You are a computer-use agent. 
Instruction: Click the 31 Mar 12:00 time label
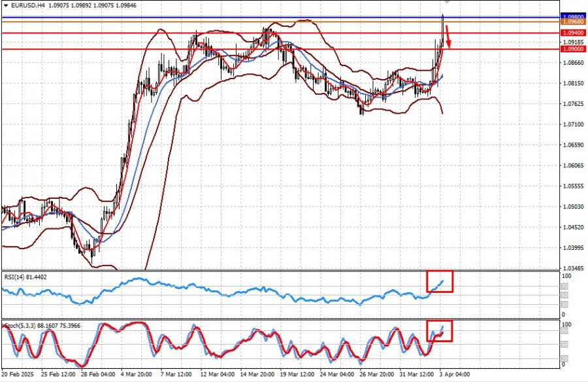click(x=416, y=375)
